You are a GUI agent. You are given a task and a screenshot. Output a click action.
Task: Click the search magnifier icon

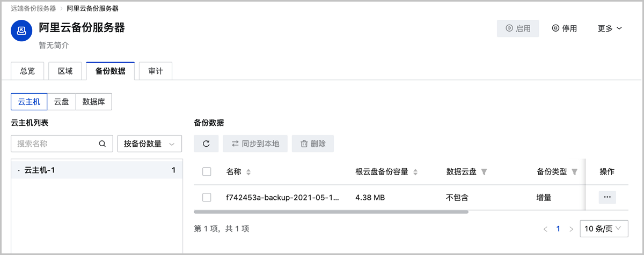(103, 144)
